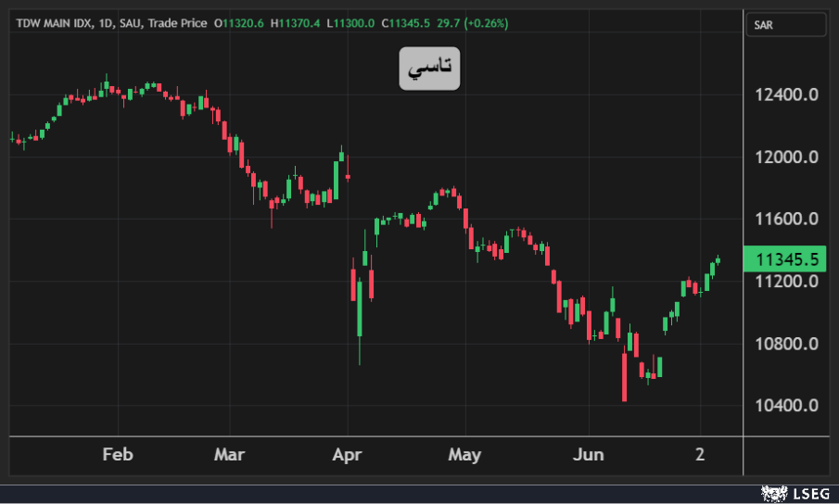This screenshot has width=839, height=504.
Task: Select Feb on the time axis
Action: pyautogui.click(x=117, y=455)
